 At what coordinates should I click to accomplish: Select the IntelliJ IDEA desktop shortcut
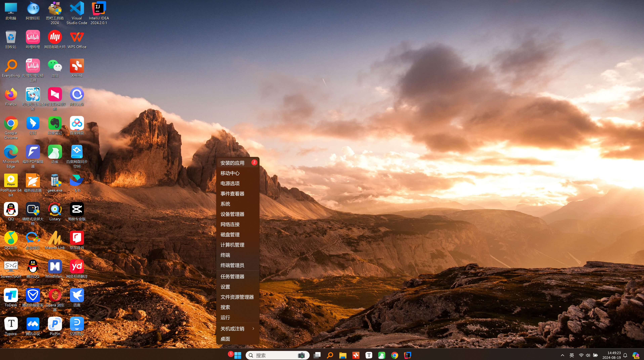tap(99, 9)
